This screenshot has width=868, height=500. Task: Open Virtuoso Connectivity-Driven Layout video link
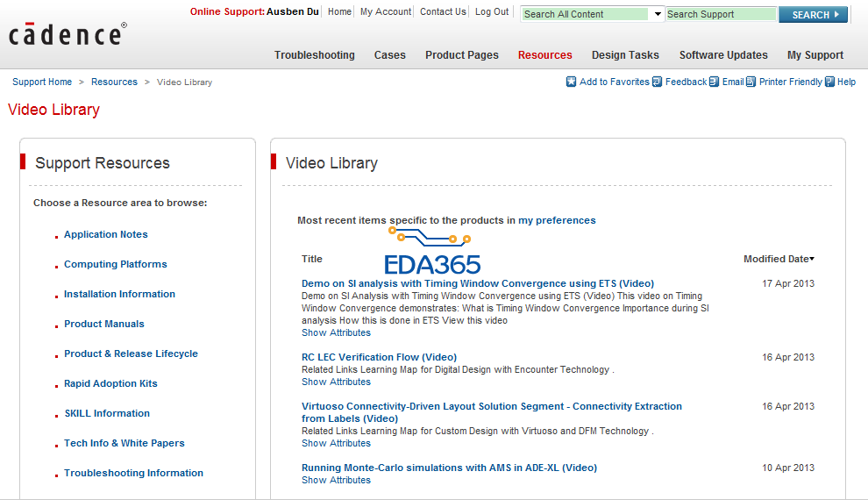(492, 412)
